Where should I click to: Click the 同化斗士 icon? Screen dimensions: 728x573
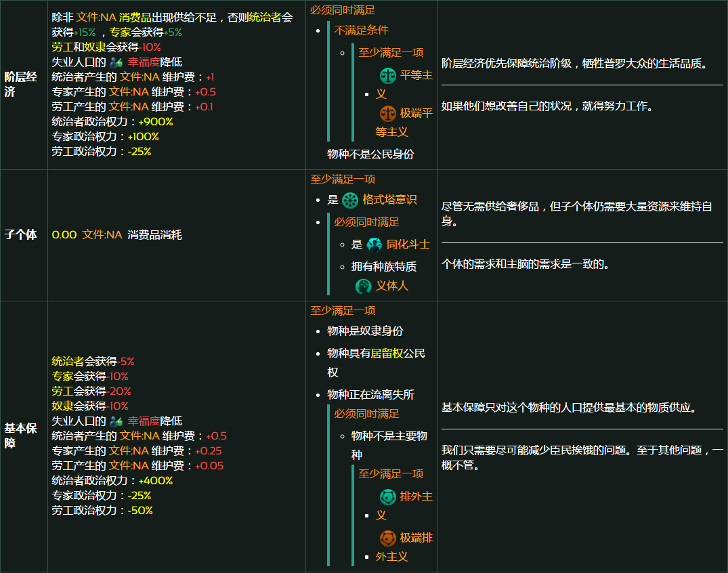[x=374, y=245]
